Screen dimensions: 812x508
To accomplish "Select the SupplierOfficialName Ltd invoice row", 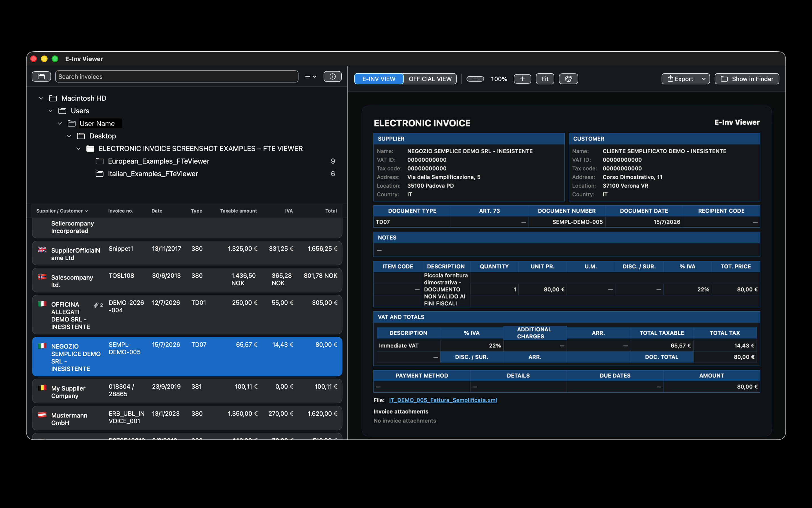I will tap(187, 253).
